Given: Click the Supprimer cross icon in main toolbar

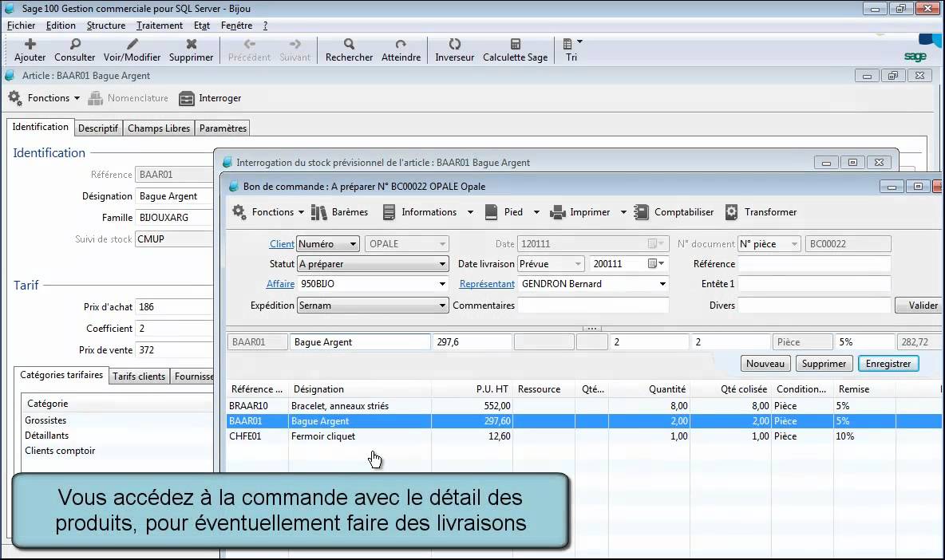Looking at the screenshot, I should 191,44.
